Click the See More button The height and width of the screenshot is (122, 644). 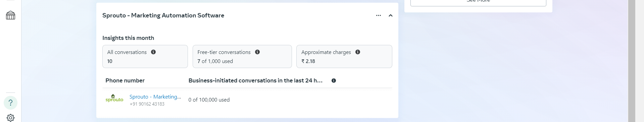pyautogui.click(x=478, y=2)
